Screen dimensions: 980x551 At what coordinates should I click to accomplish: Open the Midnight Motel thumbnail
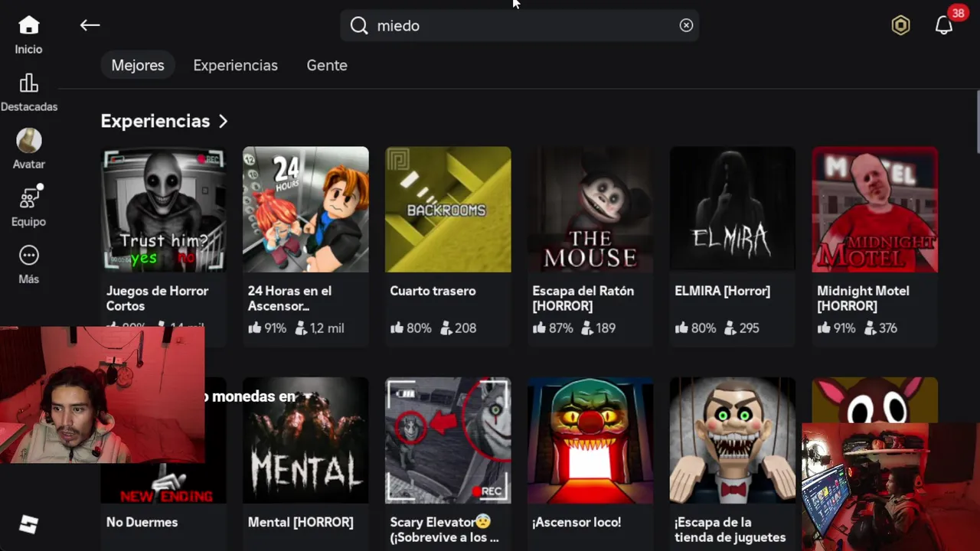tap(875, 209)
